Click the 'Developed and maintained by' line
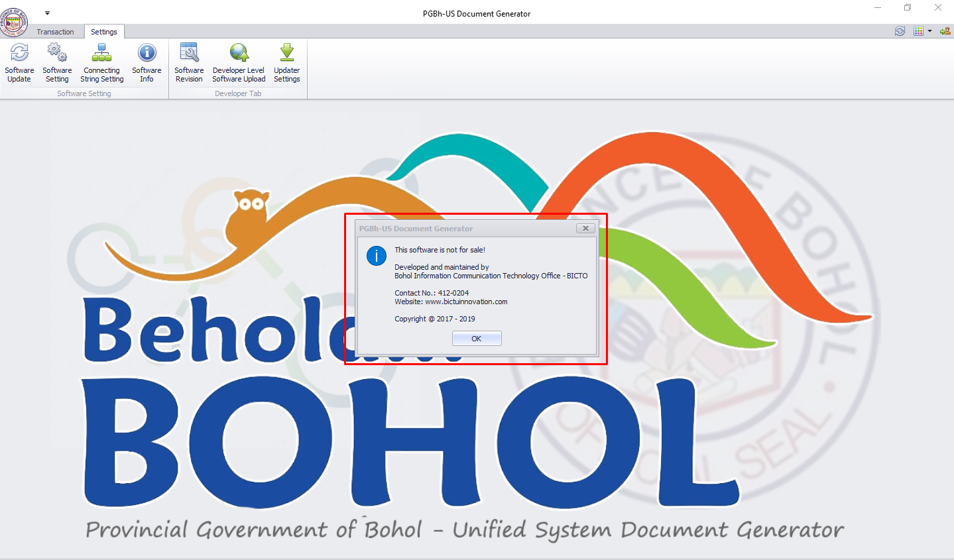The height and width of the screenshot is (560, 954). [442, 267]
